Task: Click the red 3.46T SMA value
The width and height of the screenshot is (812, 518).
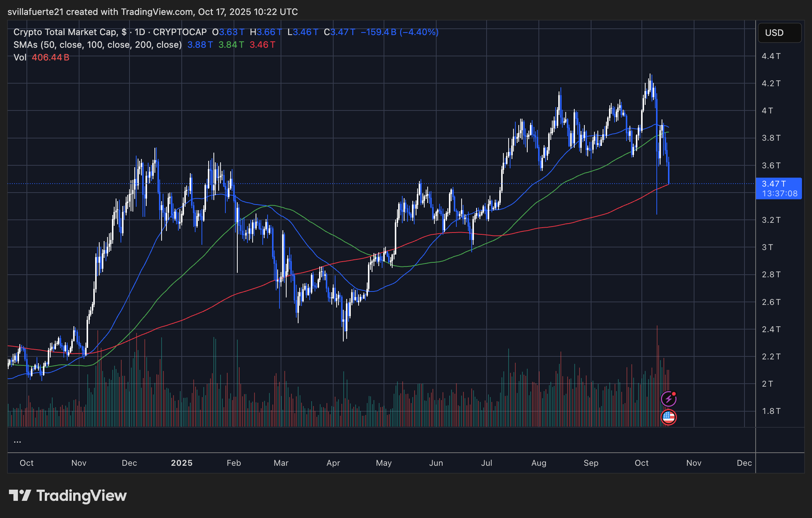Action: [262, 45]
